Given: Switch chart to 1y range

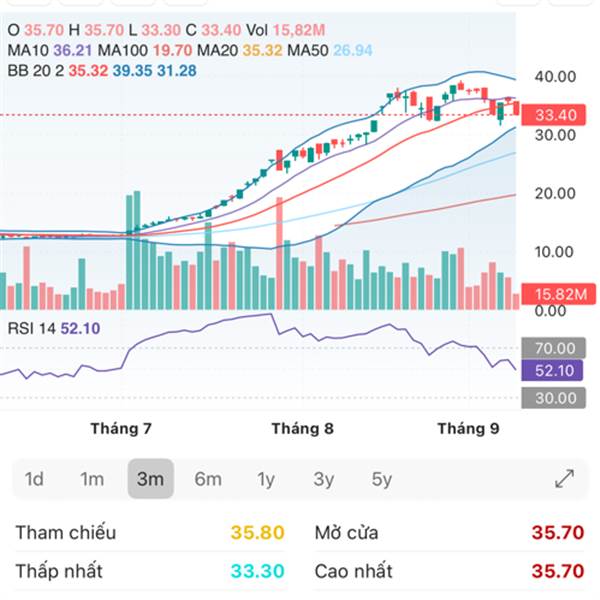Looking at the screenshot, I should click(266, 479).
